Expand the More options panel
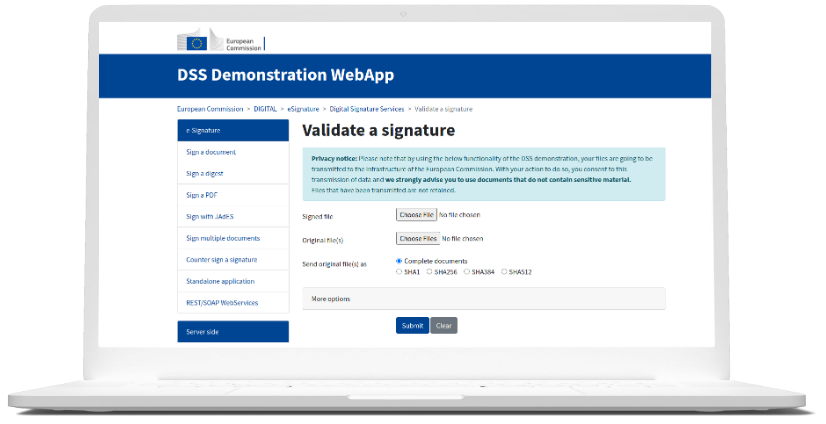The image size is (826, 424). [484, 299]
